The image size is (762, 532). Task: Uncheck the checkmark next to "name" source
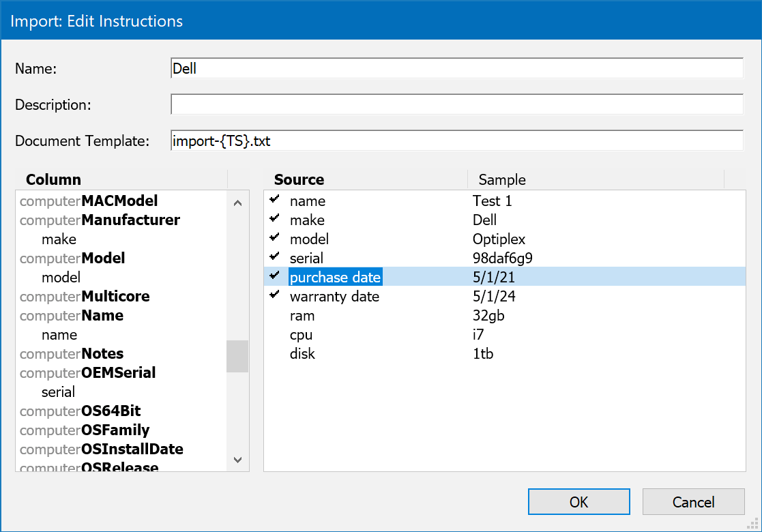tap(274, 201)
